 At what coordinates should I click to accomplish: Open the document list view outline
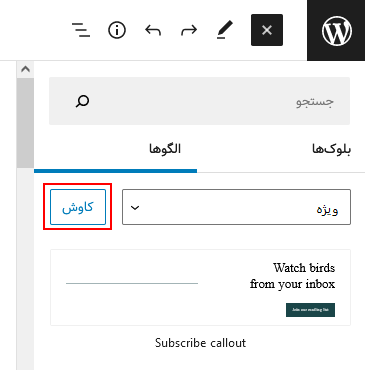(x=81, y=30)
